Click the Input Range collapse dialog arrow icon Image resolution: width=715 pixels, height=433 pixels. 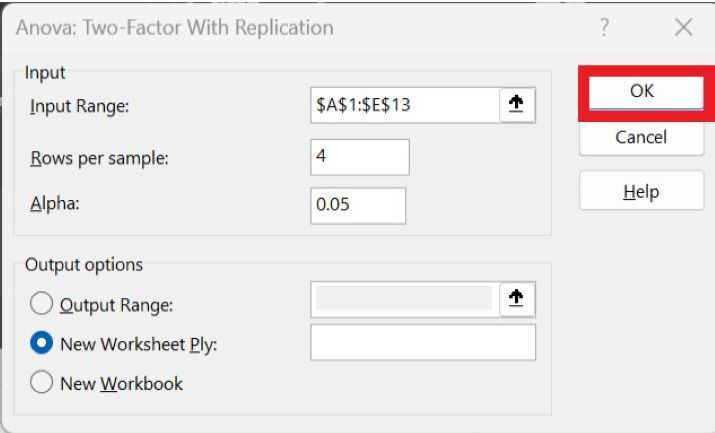tap(516, 105)
